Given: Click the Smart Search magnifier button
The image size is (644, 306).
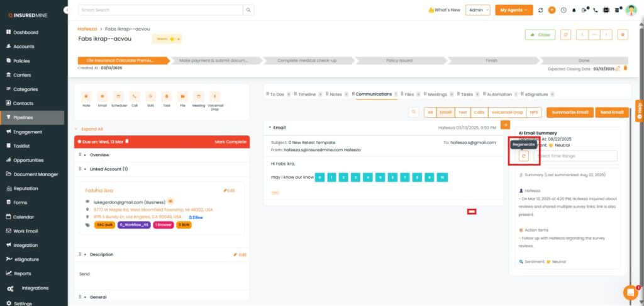Looking at the screenshot, I should (248, 10).
